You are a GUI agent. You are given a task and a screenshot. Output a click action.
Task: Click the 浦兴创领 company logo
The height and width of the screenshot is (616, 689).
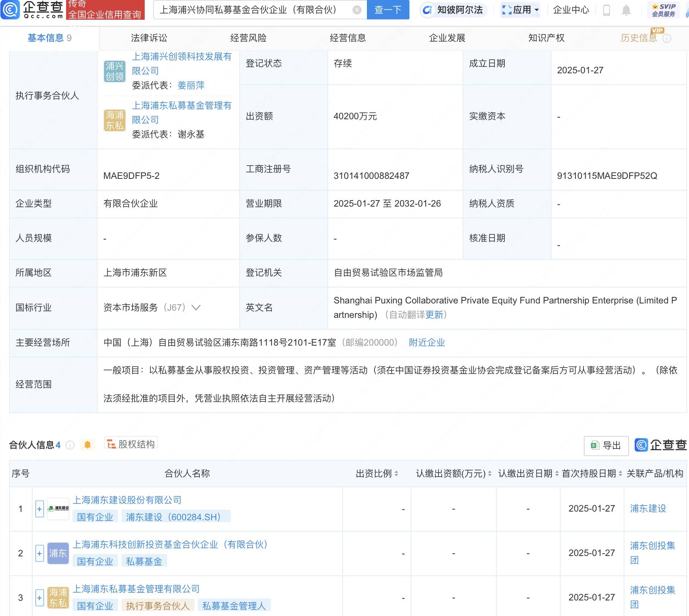tap(114, 71)
